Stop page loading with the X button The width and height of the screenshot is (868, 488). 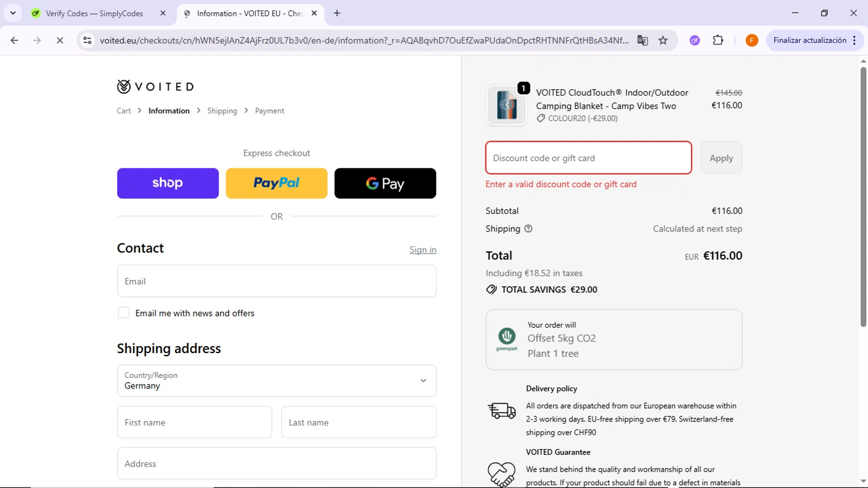(60, 41)
